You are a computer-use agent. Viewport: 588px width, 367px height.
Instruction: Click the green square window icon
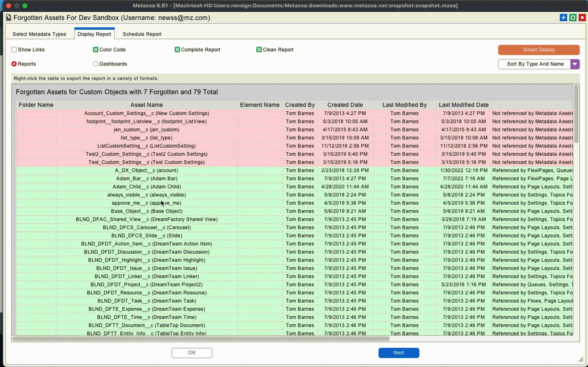point(573,18)
